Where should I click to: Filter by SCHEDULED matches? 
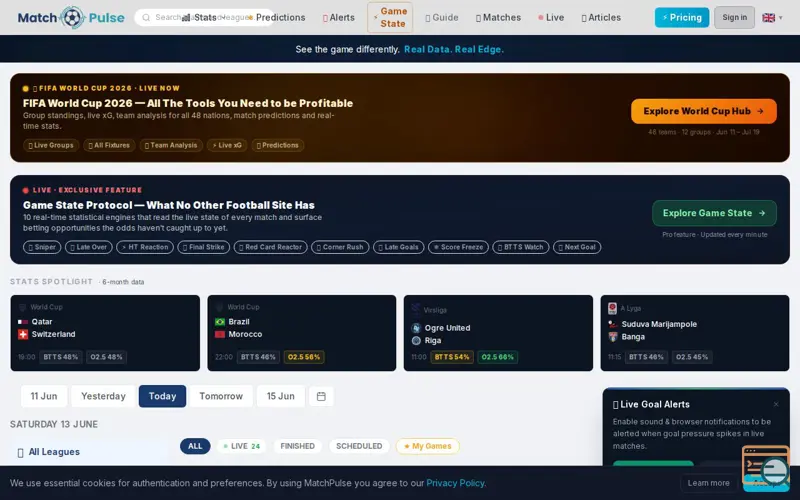[359, 446]
